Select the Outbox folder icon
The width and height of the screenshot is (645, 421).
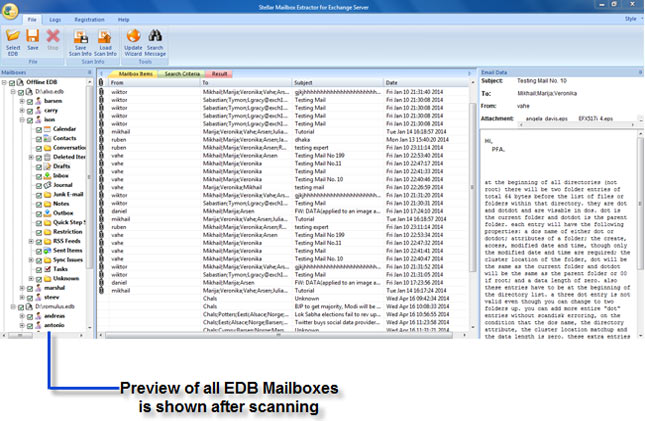tap(48, 213)
